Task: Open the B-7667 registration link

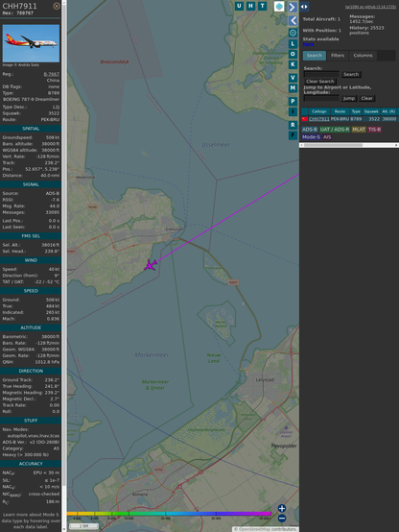Action: [51, 74]
